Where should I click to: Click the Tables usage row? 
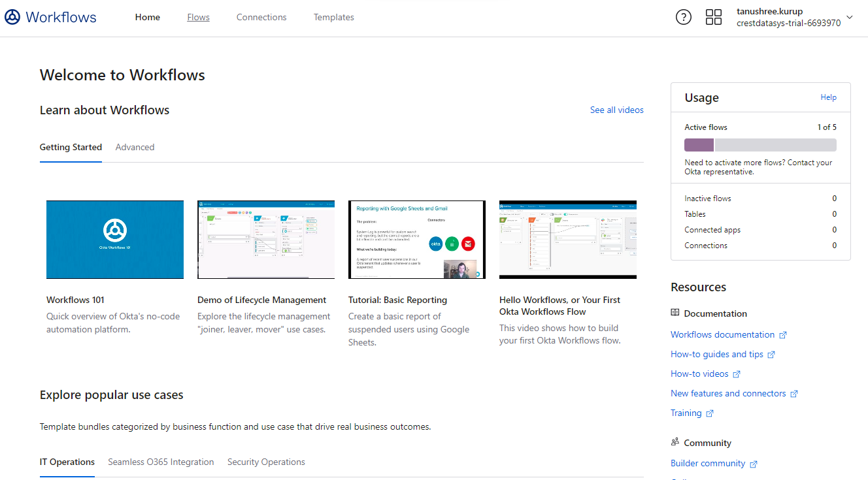760,214
